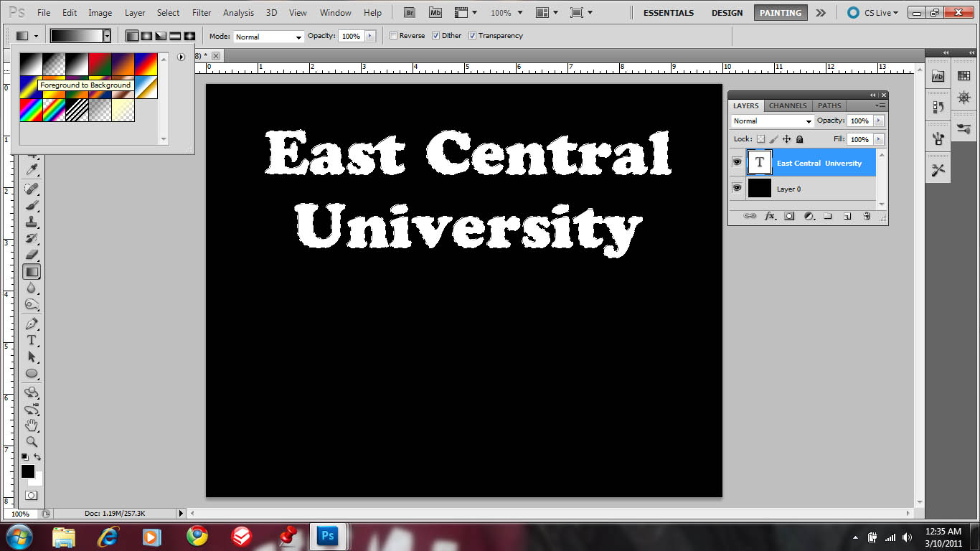Viewport: 980px width, 551px height.
Task: Link layers with chain icon
Action: click(750, 216)
